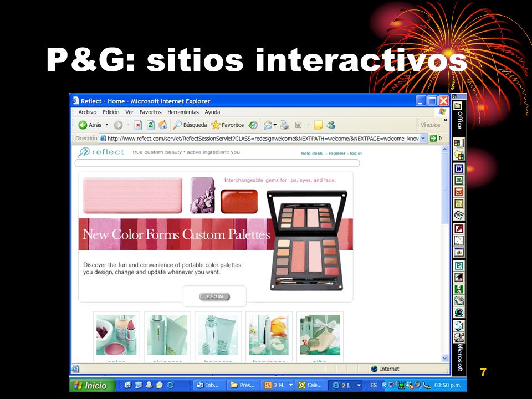Open the Ayuda menu
Image resolution: width=532 pixels, height=399 pixels.
(x=212, y=112)
